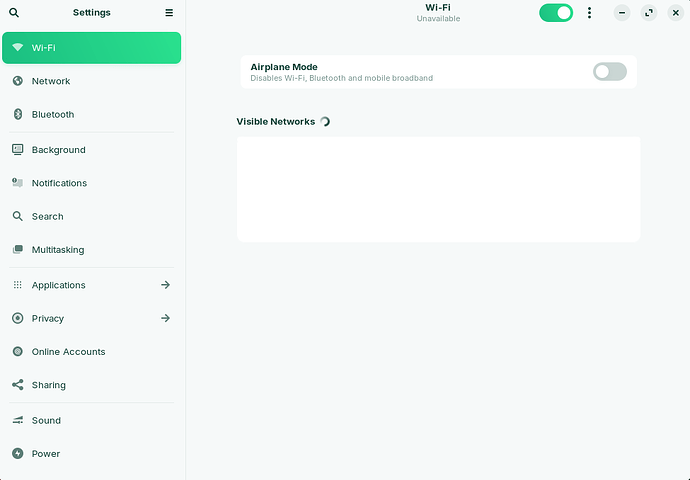Click the Online Accounts icon
690x480 pixels.
(x=18, y=352)
